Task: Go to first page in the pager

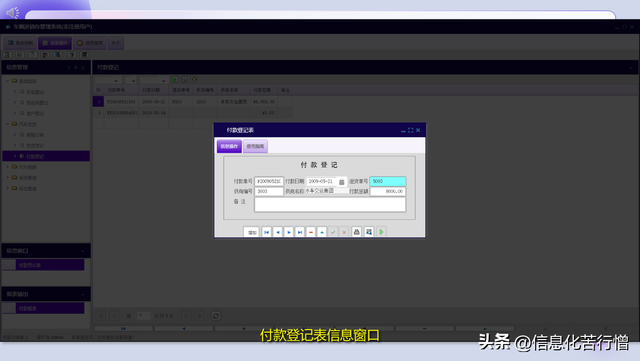Action: point(101,316)
